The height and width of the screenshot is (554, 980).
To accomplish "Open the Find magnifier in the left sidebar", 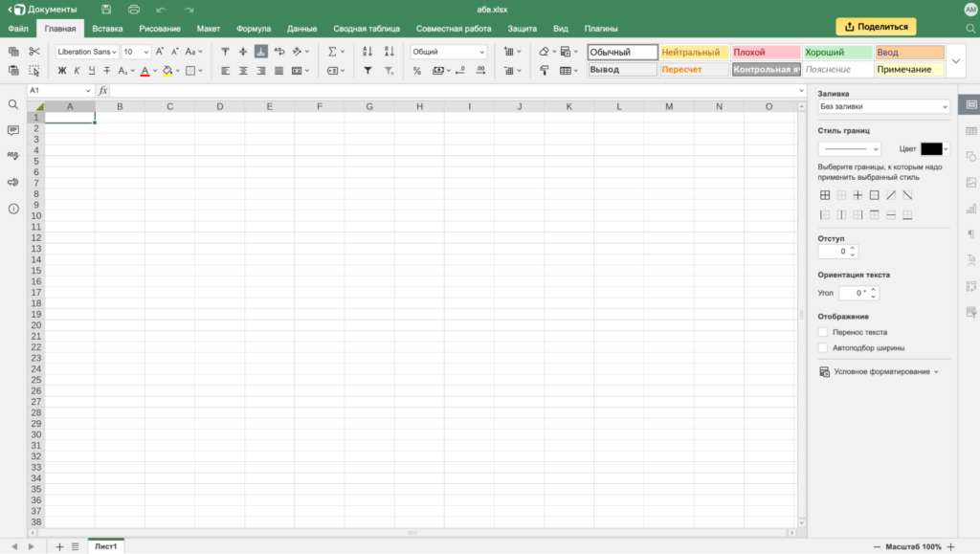I will pyautogui.click(x=13, y=104).
